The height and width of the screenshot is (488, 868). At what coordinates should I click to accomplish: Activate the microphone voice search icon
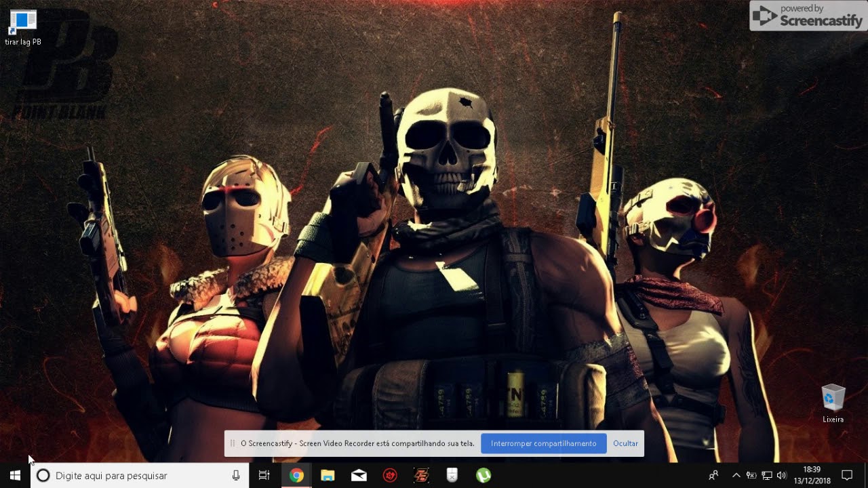click(x=236, y=475)
